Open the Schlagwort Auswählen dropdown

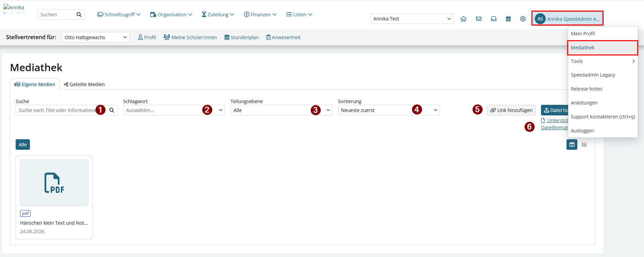coord(174,110)
